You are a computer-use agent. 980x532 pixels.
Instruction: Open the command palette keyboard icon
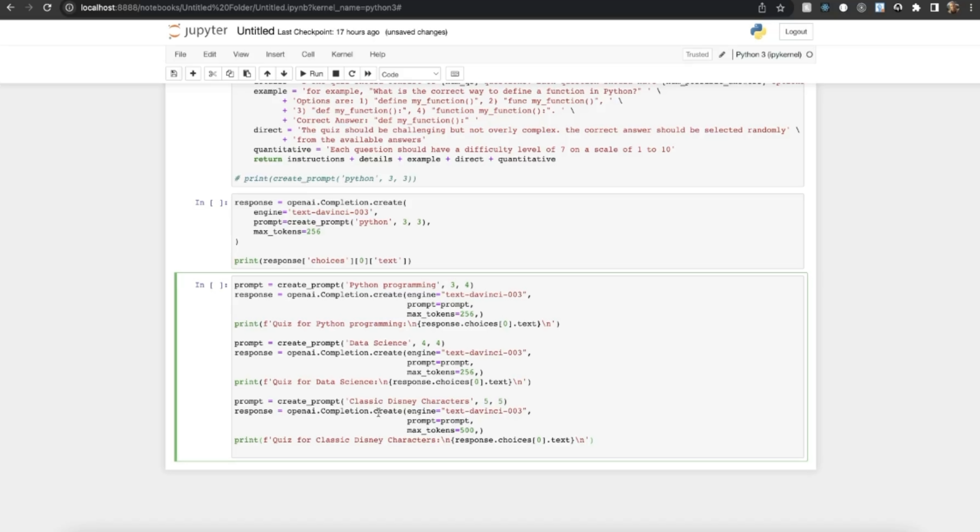(x=455, y=74)
